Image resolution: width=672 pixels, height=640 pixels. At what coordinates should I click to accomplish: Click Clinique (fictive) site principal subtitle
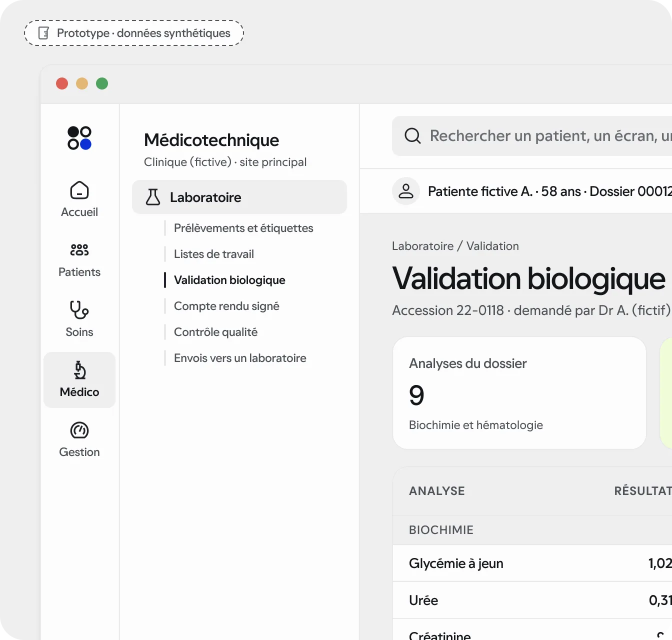[x=225, y=162]
